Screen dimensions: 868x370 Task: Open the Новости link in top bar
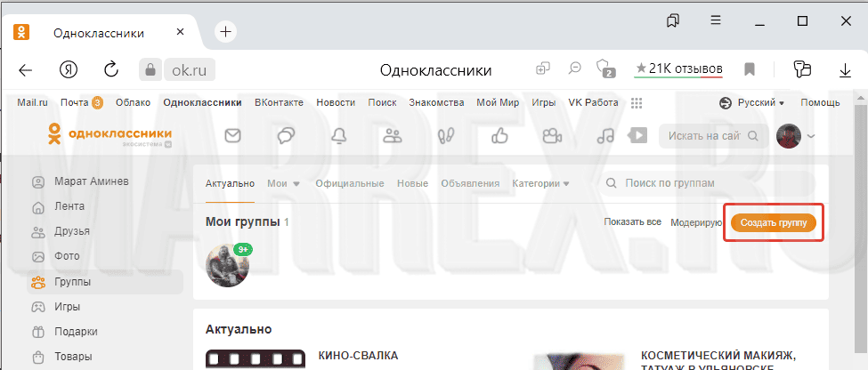tap(336, 103)
